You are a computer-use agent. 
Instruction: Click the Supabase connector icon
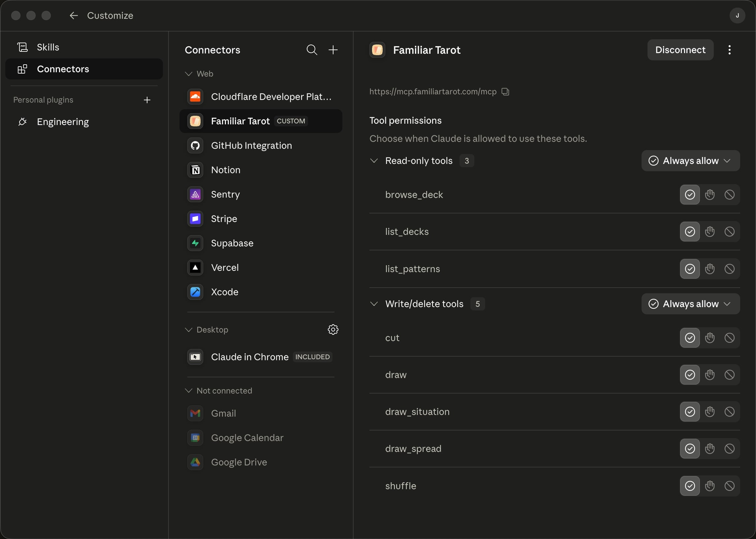(195, 243)
